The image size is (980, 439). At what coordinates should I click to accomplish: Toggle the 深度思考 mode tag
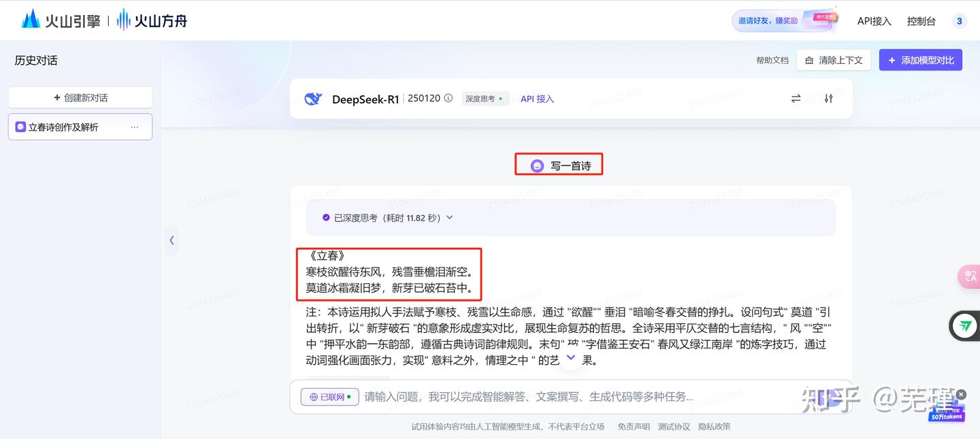(485, 98)
